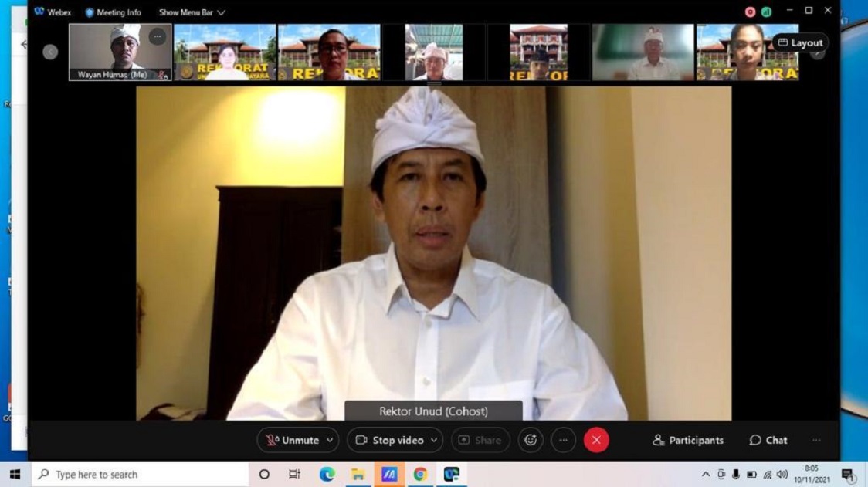The height and width of the screenshot is (487, 868).
Task: Unmute the microphone in Webex
Action: click(x=292, y=441)
